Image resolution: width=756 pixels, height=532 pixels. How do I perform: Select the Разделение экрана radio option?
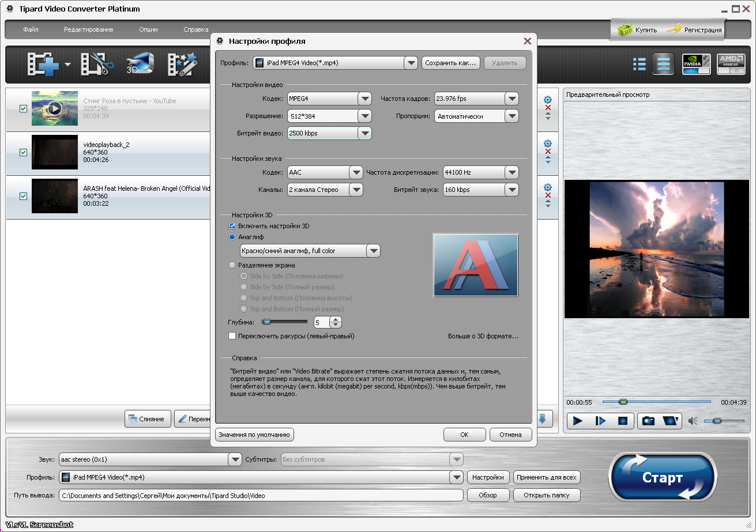[x=232, y=265]
